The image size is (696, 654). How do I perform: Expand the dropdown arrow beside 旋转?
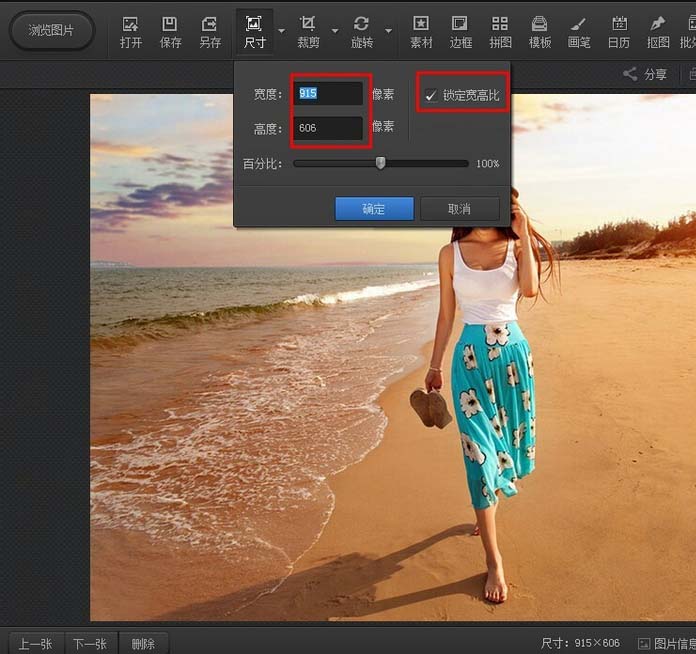[x=388, y=31]
